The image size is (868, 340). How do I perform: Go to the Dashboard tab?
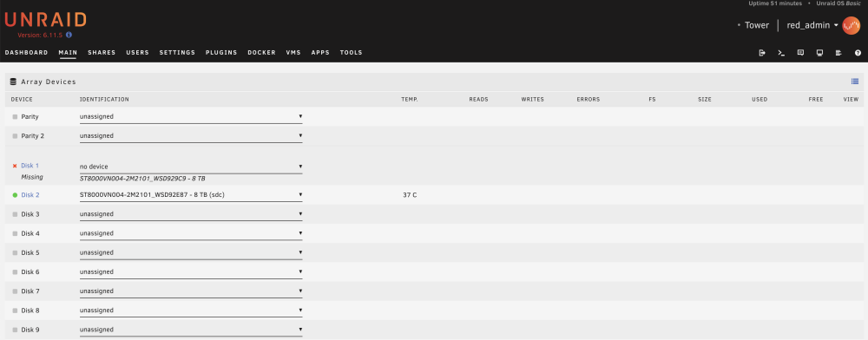point(27,53)
